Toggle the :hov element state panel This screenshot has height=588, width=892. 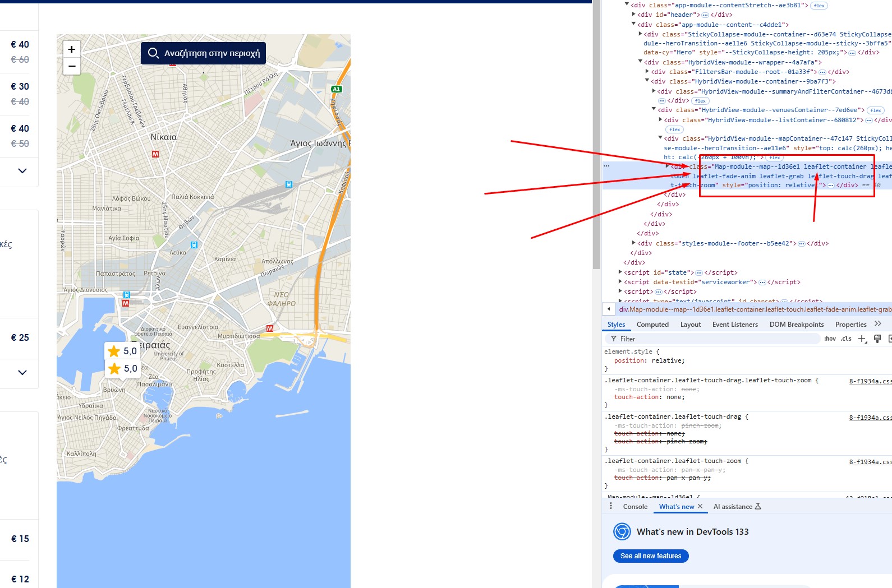(830, 339)
